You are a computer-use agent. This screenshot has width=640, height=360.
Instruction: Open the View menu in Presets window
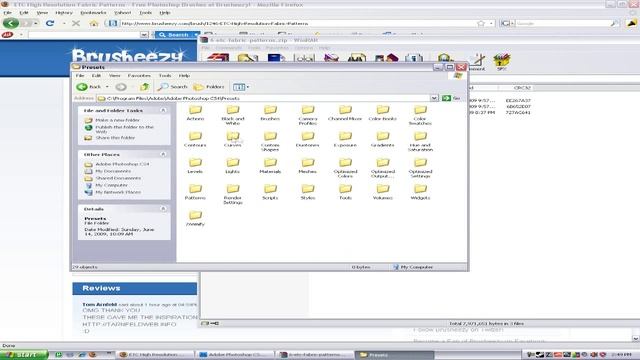pos(114,76)
